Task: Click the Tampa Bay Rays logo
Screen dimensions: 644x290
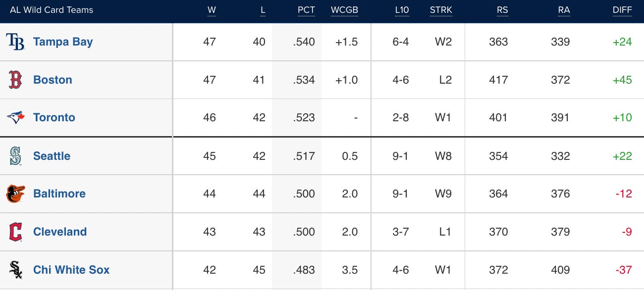Action: tap(15, 42)
